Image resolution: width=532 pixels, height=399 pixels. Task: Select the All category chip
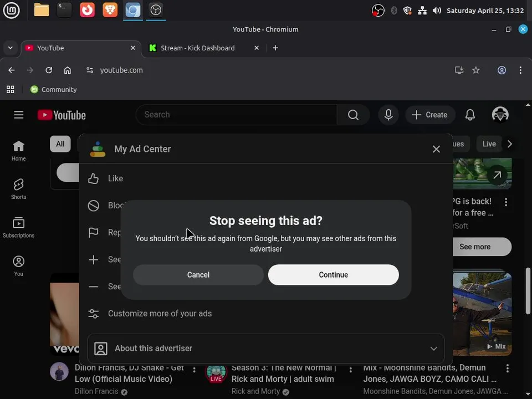click(60, 144)
